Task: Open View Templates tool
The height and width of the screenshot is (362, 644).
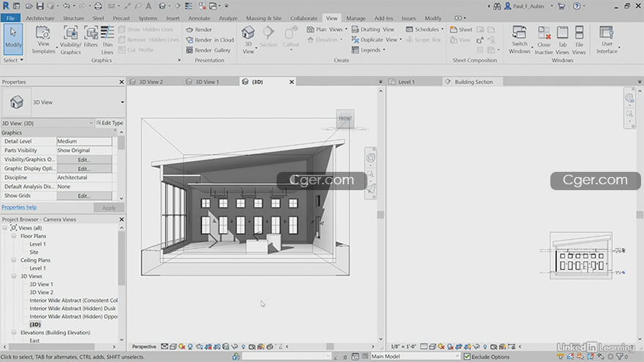Action: (x=43, y=39)
